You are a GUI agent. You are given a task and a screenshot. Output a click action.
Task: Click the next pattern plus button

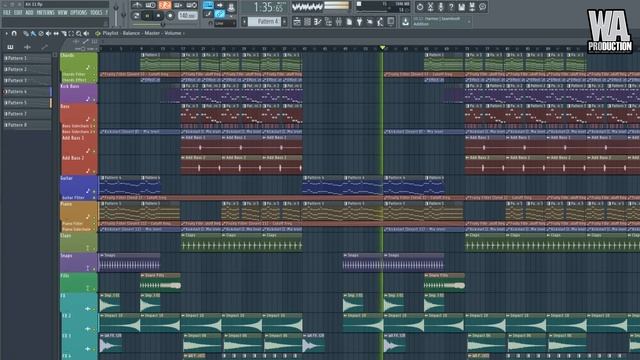284,21
